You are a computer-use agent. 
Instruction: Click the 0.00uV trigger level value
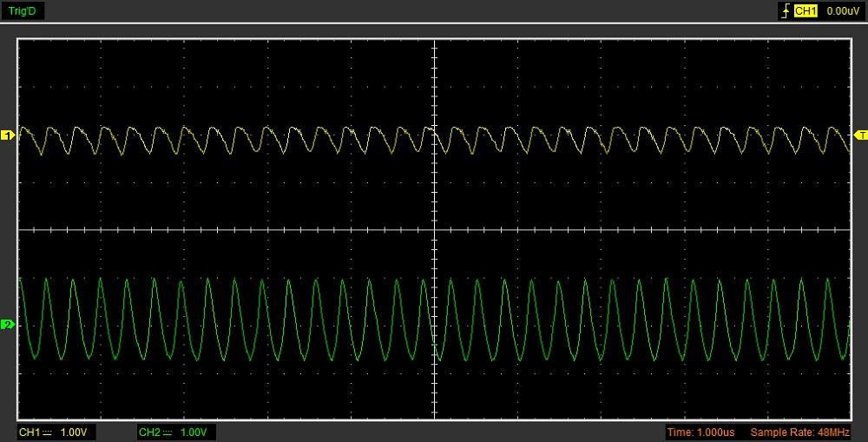[843, 11]
